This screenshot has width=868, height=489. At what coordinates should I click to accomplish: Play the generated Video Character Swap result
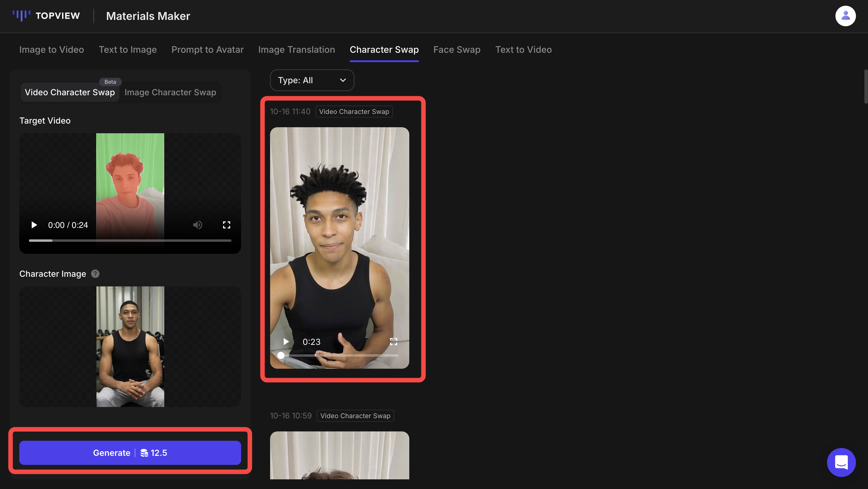tap(286, 341)
